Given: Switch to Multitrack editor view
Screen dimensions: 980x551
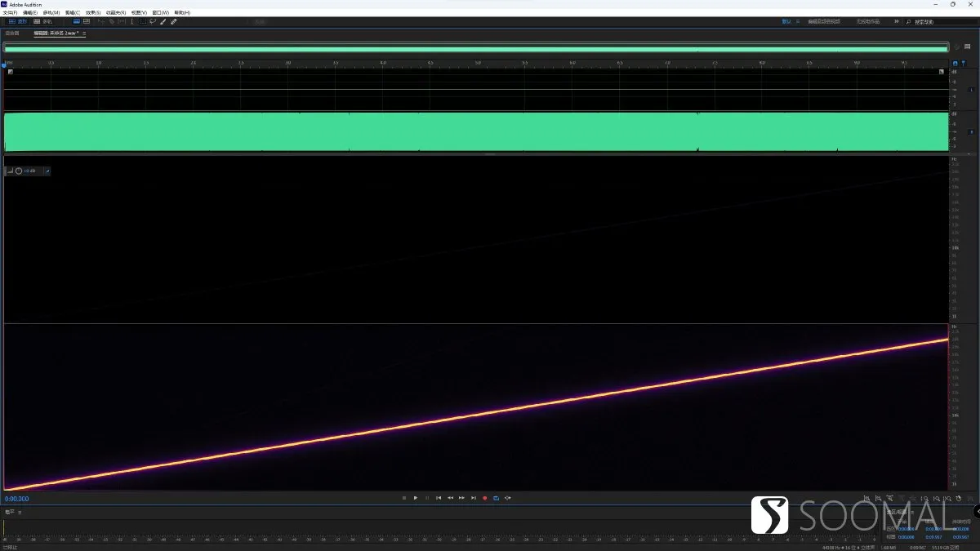Looking at the screenshot, I should coord(42,21).
